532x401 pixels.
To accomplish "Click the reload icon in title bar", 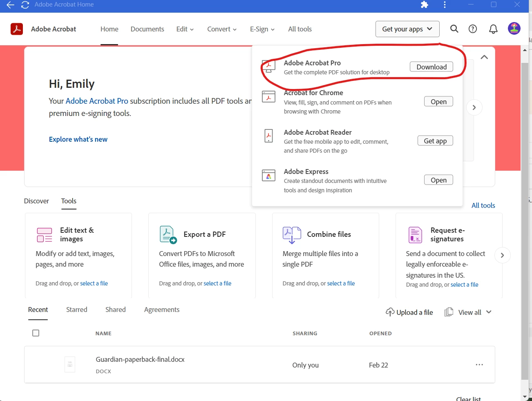I will (x=25, y=4).
